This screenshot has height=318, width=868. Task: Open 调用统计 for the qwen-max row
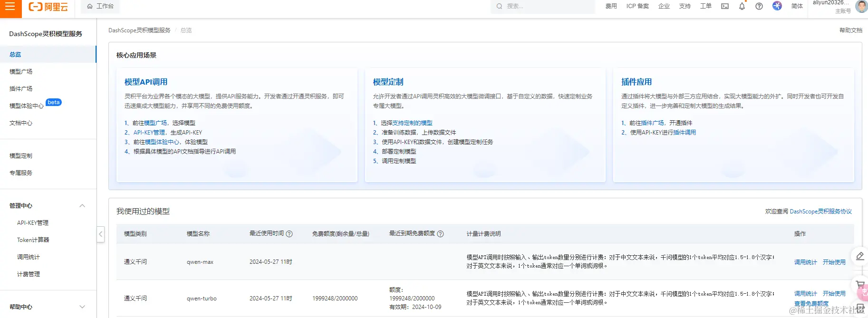pyautogui.click(x=806, y=262)
